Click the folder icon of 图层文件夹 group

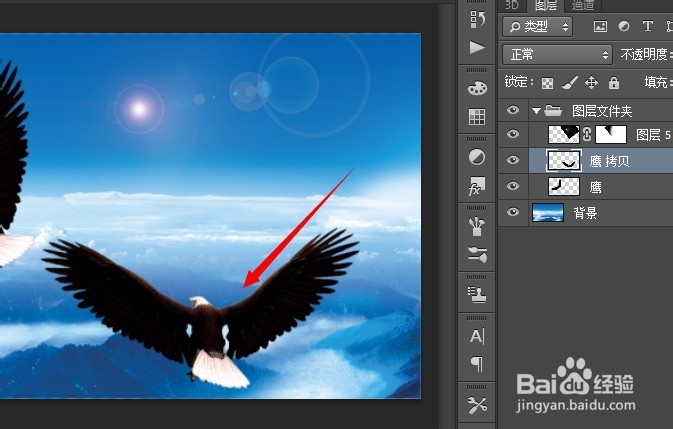[553, 111]
